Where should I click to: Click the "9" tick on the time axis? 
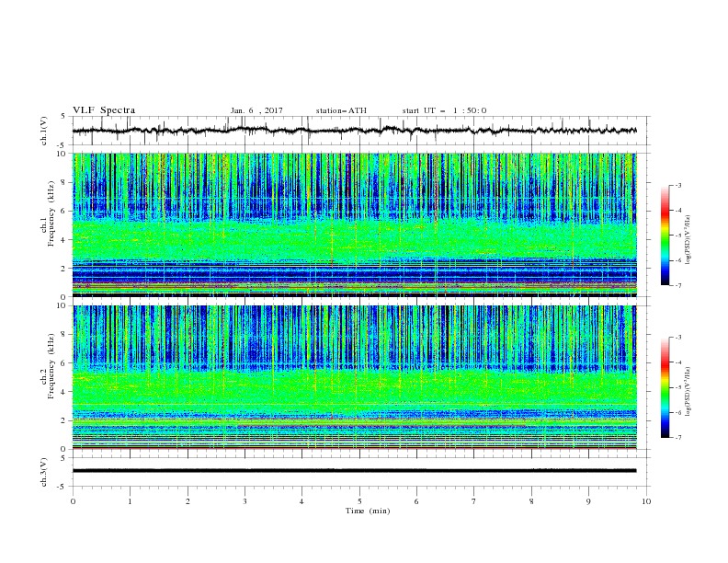pyautogui.click(x=588, y=501)
